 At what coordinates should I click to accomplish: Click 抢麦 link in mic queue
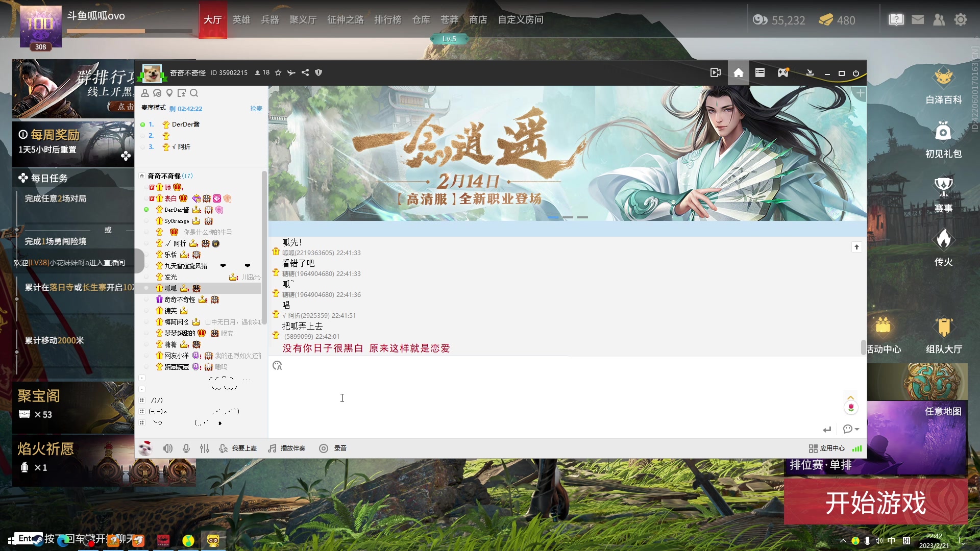point(256,109)
